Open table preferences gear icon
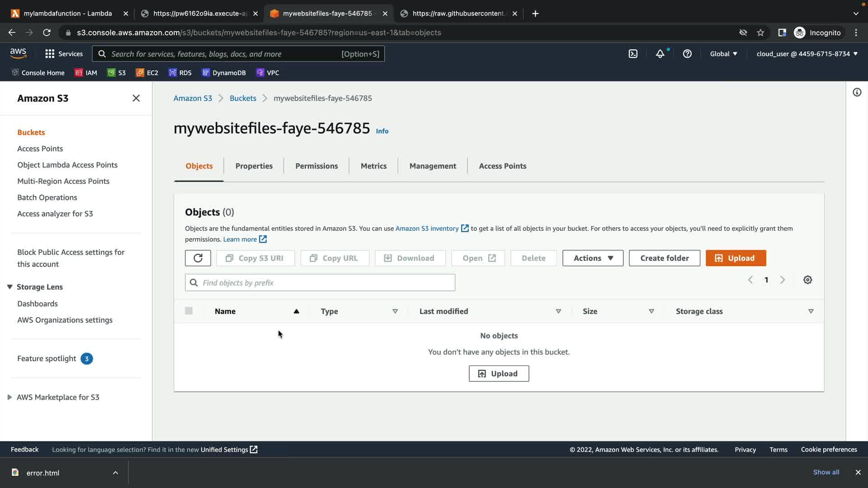The width and height of the screenshot is (868, 488). click(807, 280)
